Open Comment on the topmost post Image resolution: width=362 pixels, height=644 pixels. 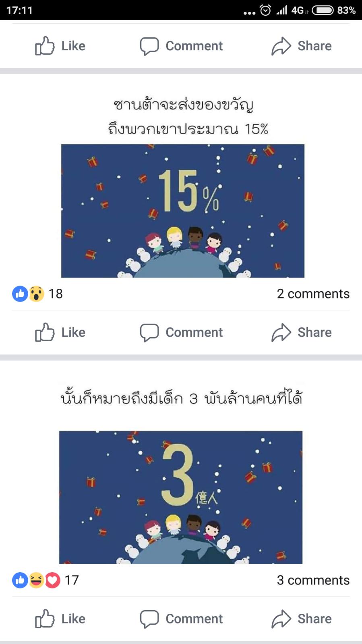click(x=181, y=46)
